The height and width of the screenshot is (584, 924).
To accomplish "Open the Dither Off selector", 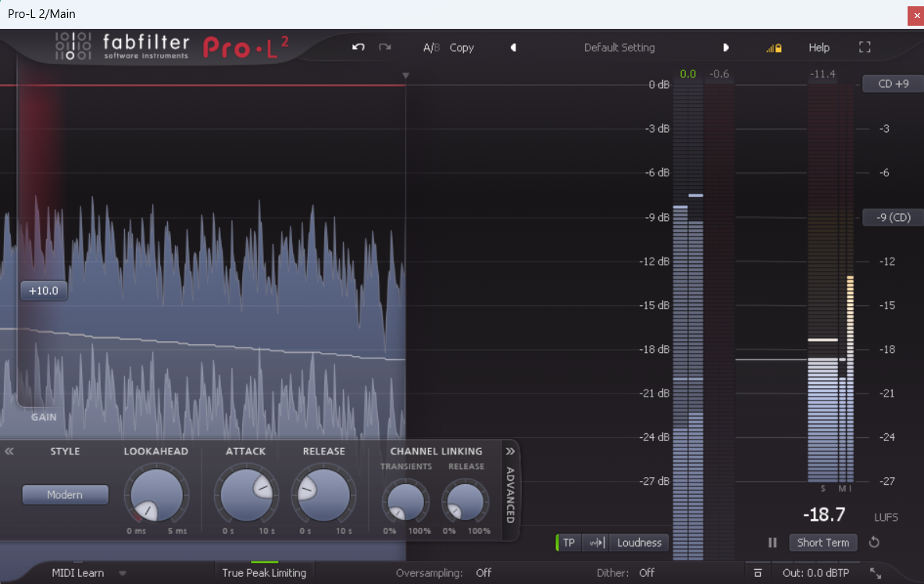I will [x=647, y=573].
